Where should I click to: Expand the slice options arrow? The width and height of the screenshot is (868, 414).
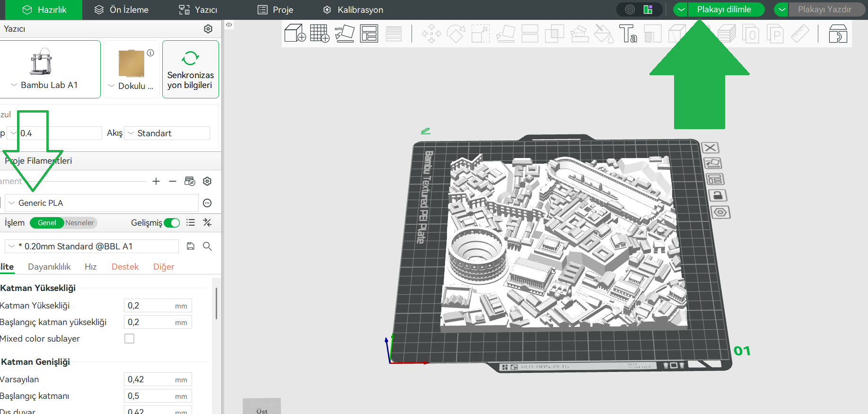click(x=681, y=9)
